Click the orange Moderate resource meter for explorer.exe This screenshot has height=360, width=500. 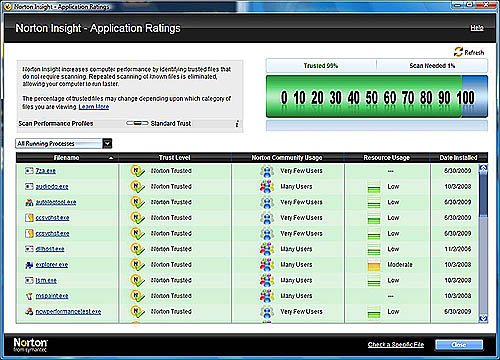(x=374, y=265)
